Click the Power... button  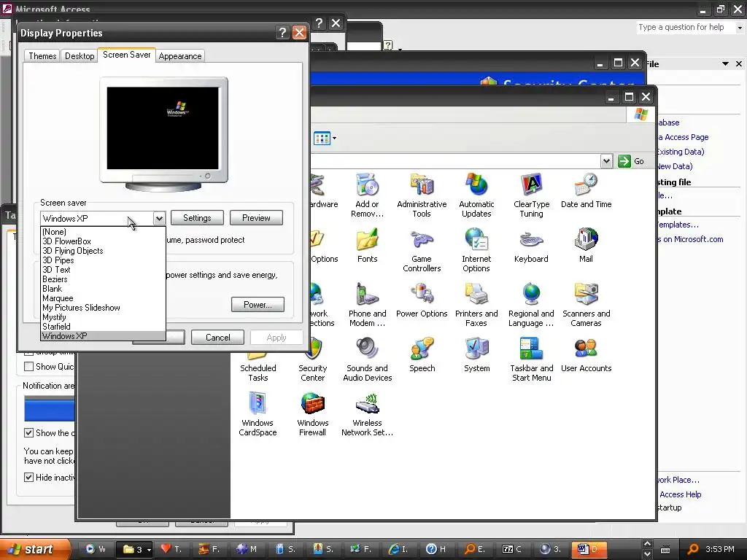click(x=258, y=304)
